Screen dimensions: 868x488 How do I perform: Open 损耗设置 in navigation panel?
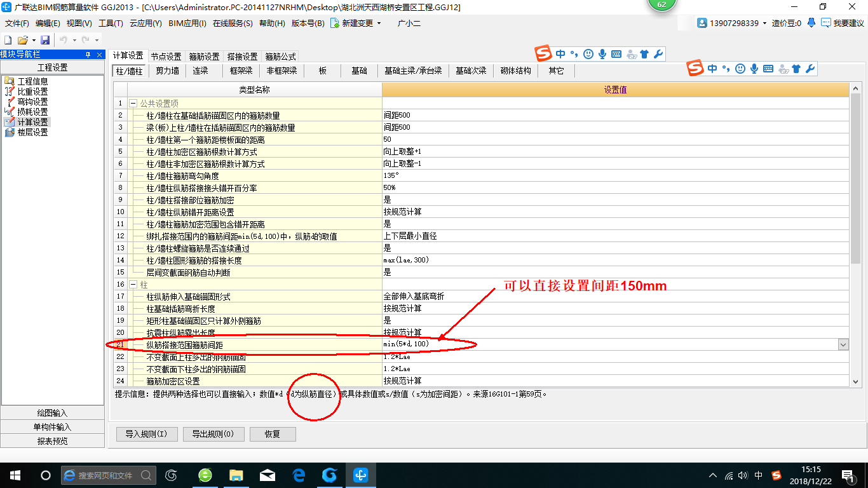[32, 112]
